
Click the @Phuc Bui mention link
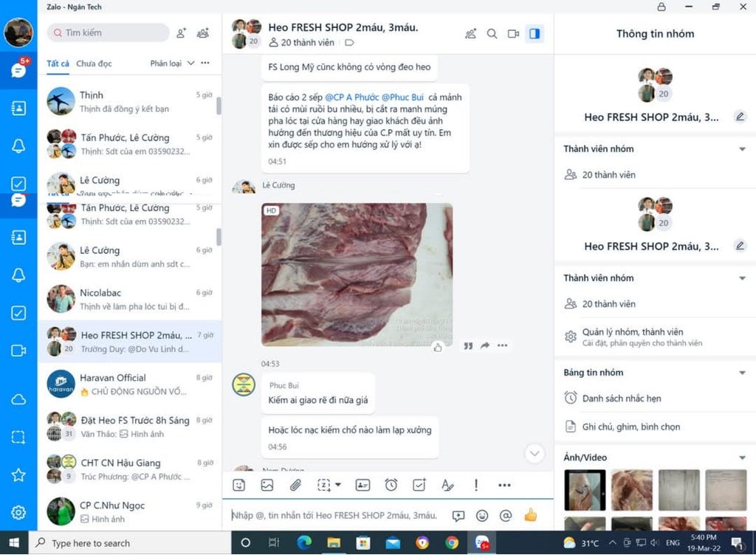(402, 97)
